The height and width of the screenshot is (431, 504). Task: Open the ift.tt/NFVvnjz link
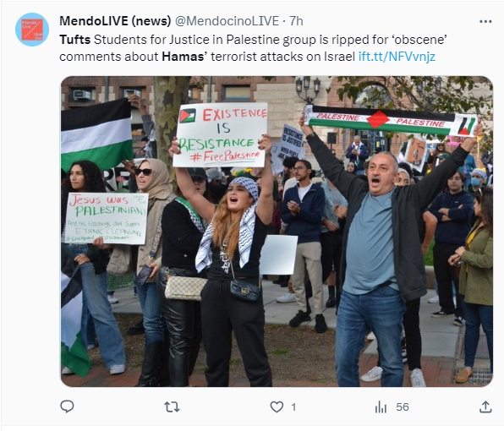397,57
